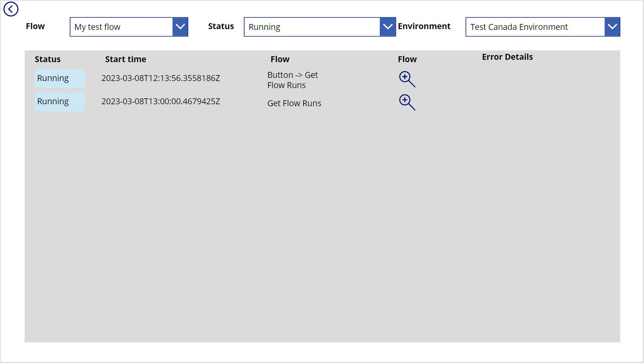Click the 'Start time' column header
Viewport: 644px width, 363px height.
(x=125, y=59)
